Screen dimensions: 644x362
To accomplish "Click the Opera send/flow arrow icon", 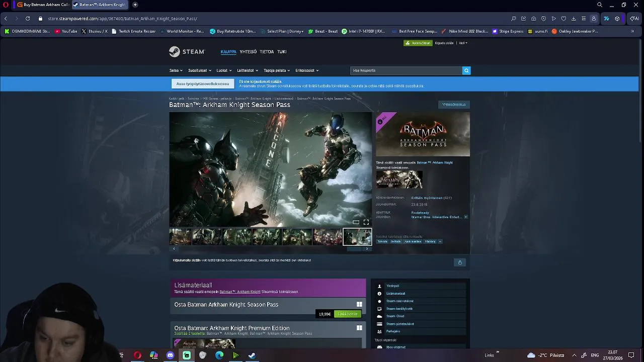I will [553, 19].
